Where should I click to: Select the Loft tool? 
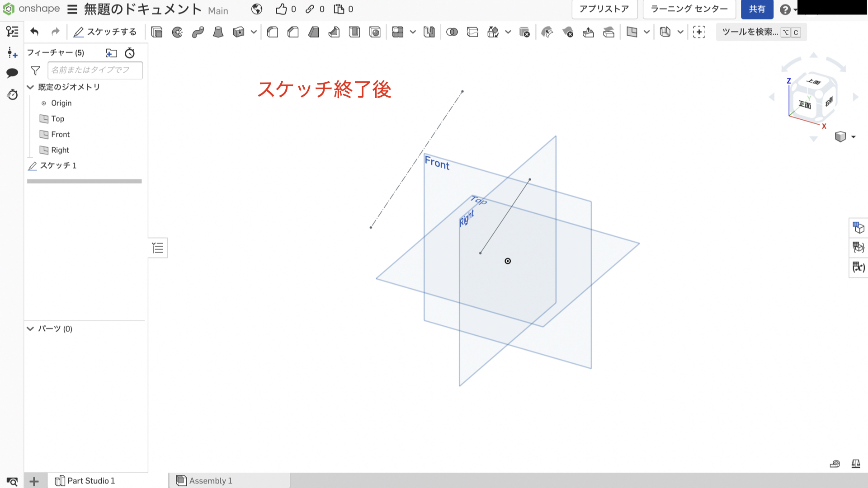click(x=218, y=32)
